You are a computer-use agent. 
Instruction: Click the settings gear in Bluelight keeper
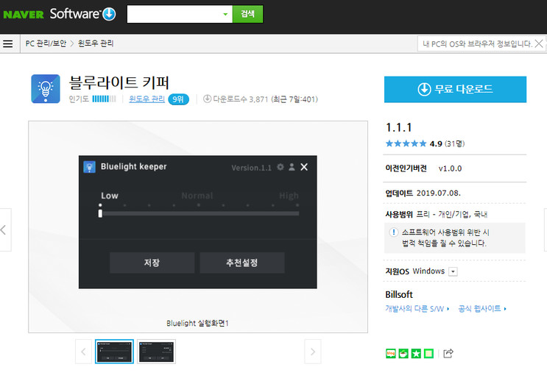pos(280,167)
